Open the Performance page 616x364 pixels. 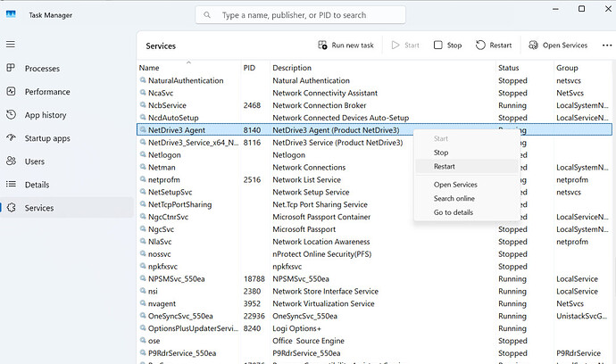coord(46,91)
